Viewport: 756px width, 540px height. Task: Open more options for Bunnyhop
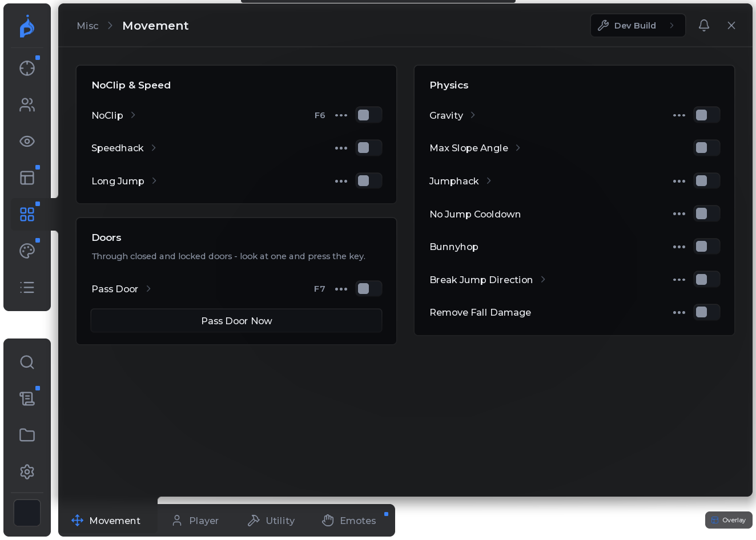[x=679, y=247]
